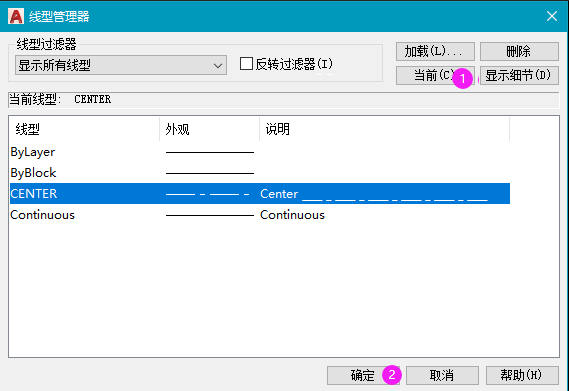Set selected linetype with 当前(C) button

coord(435,76)
